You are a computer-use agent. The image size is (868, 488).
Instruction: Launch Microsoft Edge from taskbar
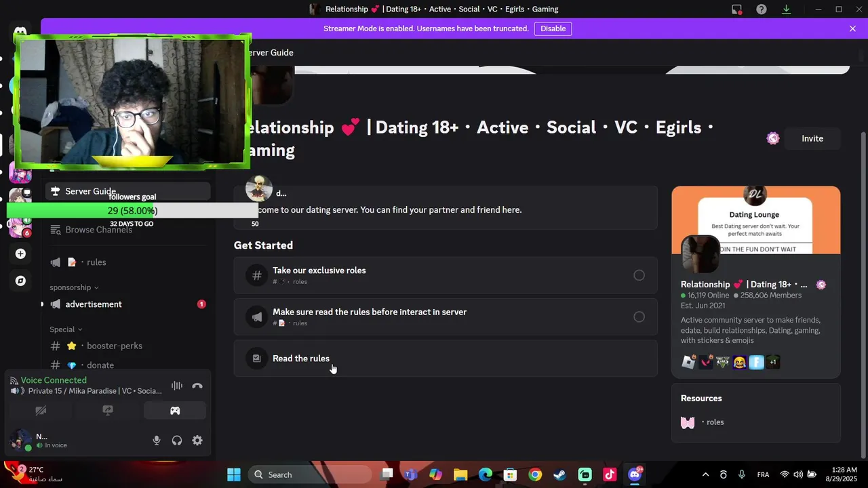coord(486,474)
